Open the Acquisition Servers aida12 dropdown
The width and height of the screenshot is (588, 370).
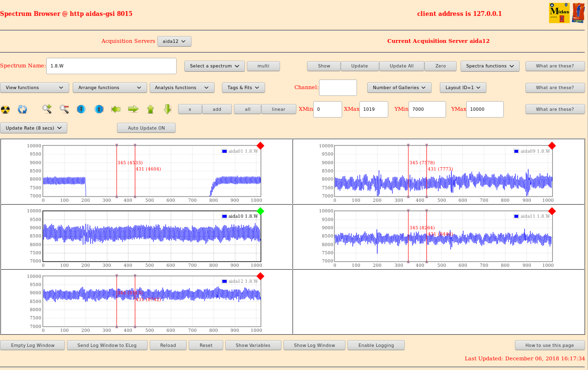click(x=174, y=41)
